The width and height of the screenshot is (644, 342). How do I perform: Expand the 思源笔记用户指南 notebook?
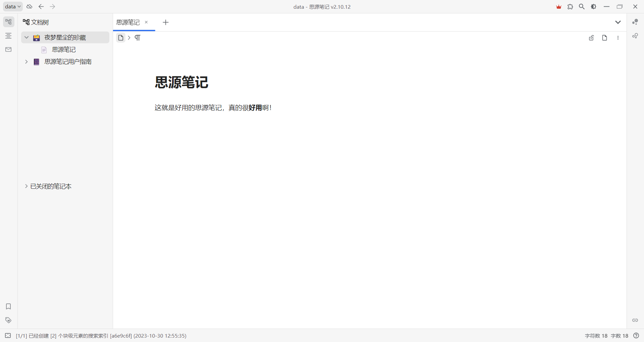click(x=26, y=62)
